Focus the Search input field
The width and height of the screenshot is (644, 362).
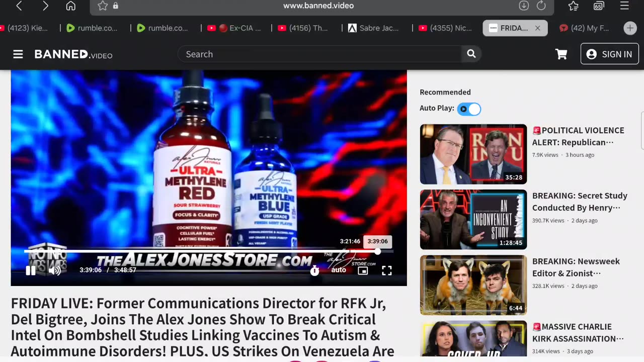pyautogui.click(x=319, y=54)
